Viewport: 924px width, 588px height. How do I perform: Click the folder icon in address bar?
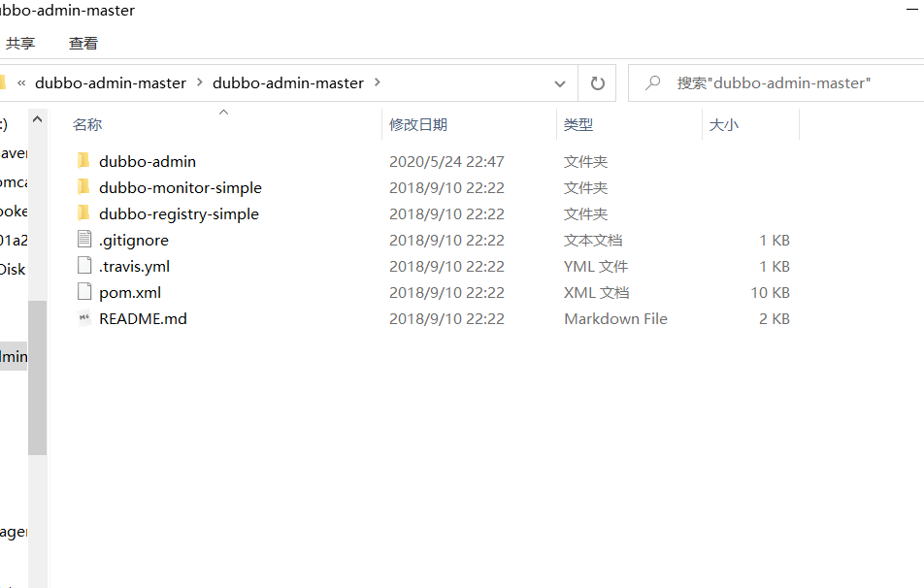pos(2,82)
